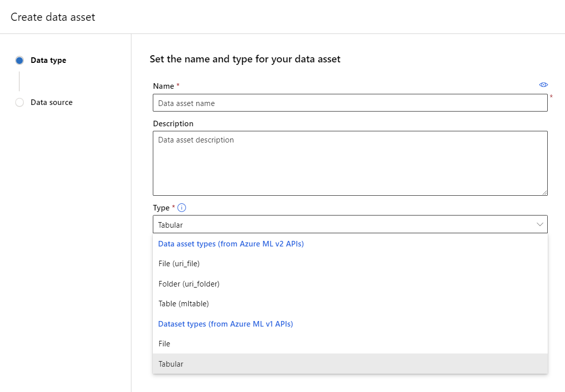Image resolution: width=565 pixels, height=392 pixels.
Task: Click the Data asset name input box
Action: [350, 102]
